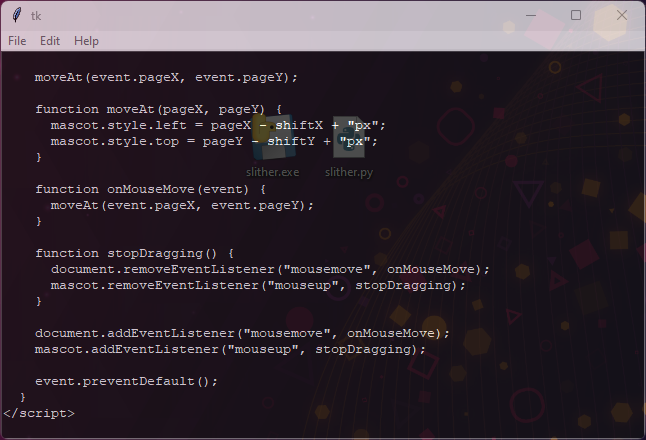Click the tk feather icon in title bar
646x440 pixels.
(x=16, y=16)
